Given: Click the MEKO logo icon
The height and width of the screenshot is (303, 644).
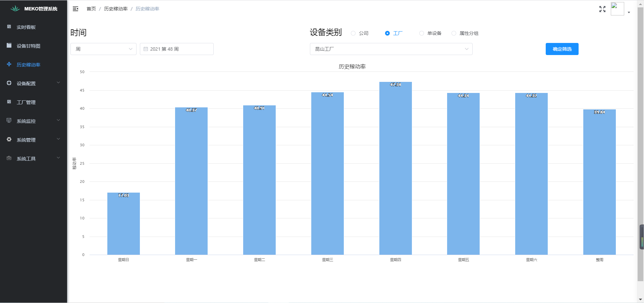Looking at the screenshot, I should 15,9.
